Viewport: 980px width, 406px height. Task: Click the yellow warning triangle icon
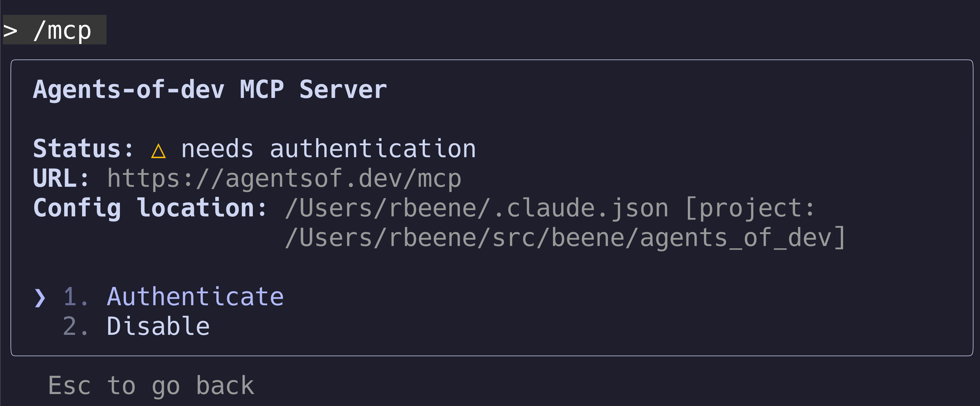159,149
